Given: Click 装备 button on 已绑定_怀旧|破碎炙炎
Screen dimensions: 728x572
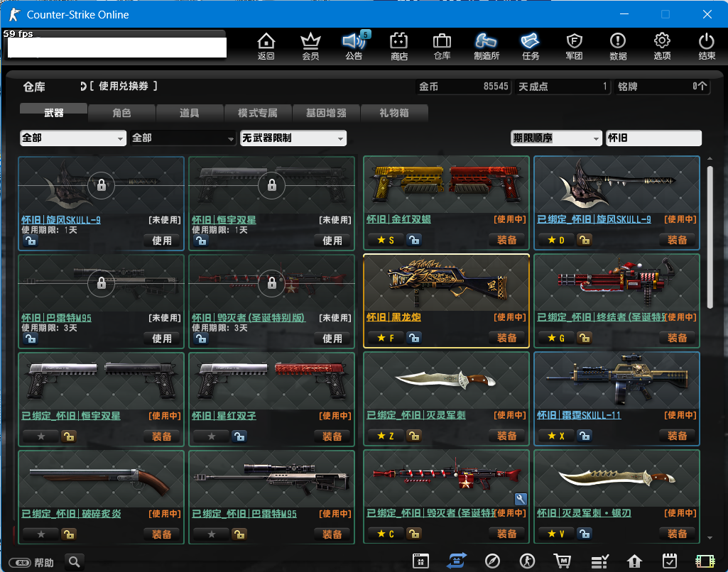Looking at the screenshot, I should 161,534.
